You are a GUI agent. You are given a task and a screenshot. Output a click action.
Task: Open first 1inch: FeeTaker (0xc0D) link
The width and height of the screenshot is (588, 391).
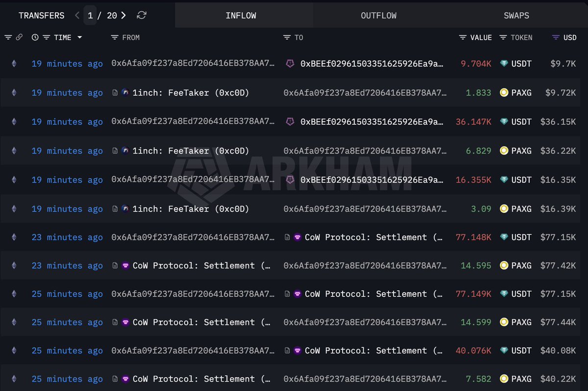(191, 93)
